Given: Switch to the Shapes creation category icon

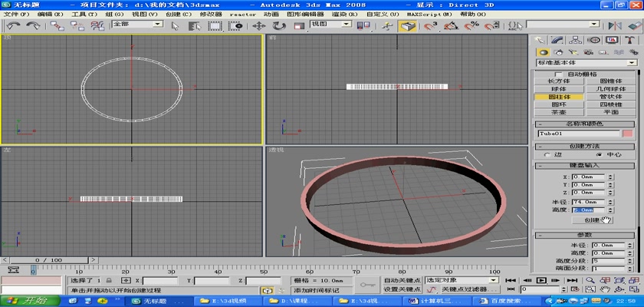Looking at the screenshot, I should [x=558, y=52].
